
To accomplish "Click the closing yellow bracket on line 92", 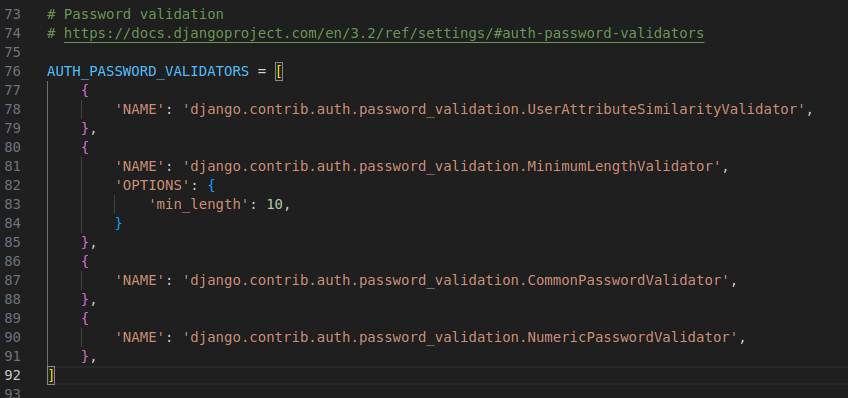I will point(51,375).
